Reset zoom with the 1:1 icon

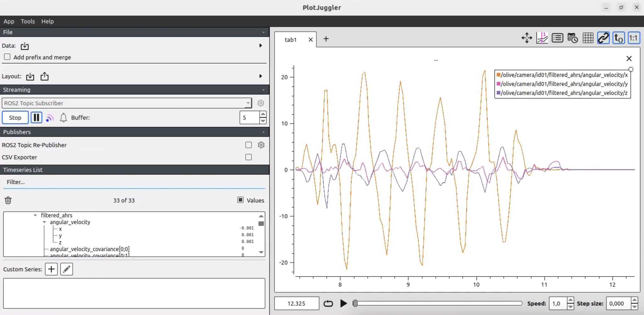tap(634, 38)
